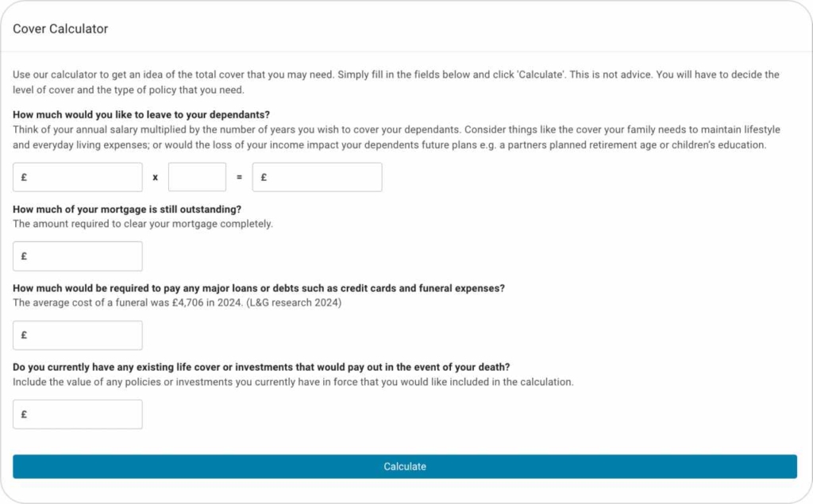Click the £ symbol in salary field

tap(25, 177)
